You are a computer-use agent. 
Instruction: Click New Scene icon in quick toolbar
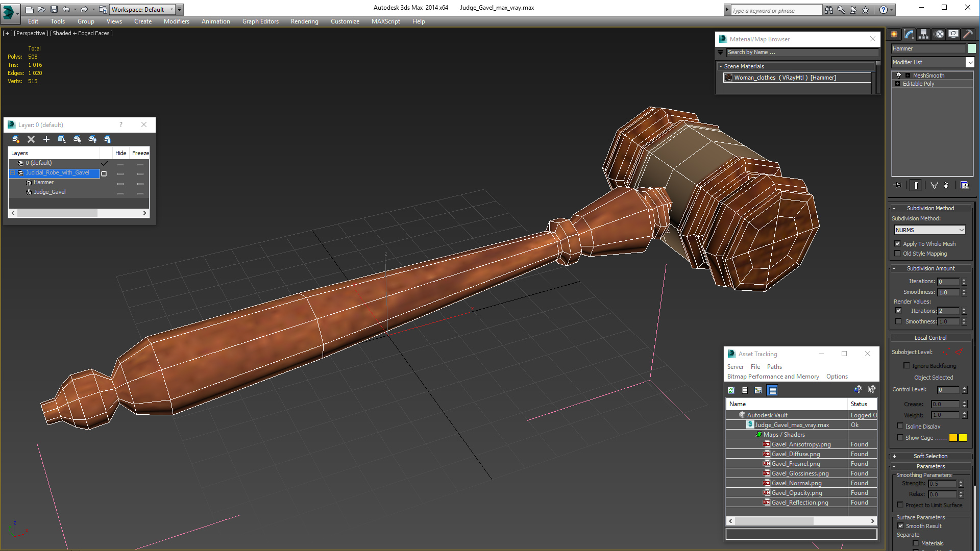pyautogui.click(x=30, y=9)
